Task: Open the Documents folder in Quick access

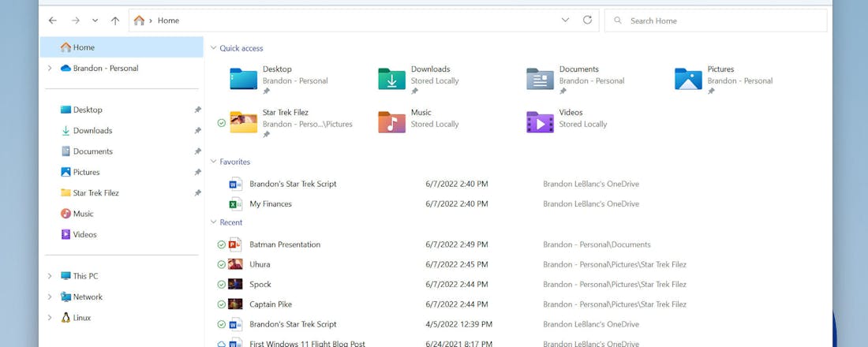Action: pyautogui.click(x=576, y=79)
